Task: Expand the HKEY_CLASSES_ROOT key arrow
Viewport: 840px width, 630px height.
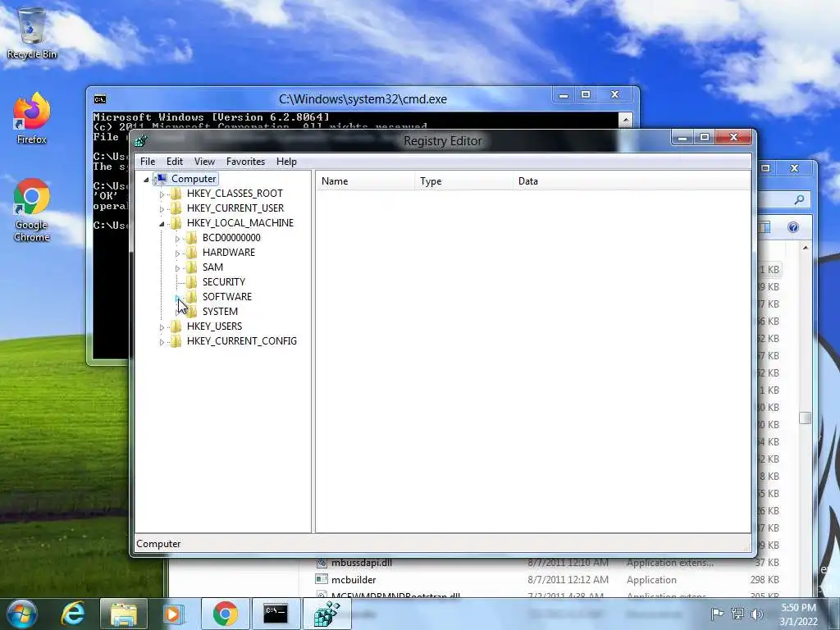Action: coord(162,194)
